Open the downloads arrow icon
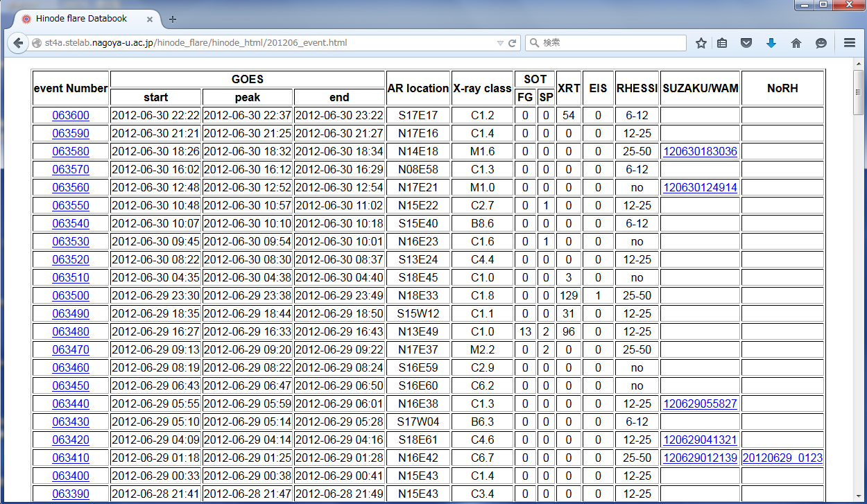The width and height of the screenshot is (867, 504). click(x=771, y=43)
